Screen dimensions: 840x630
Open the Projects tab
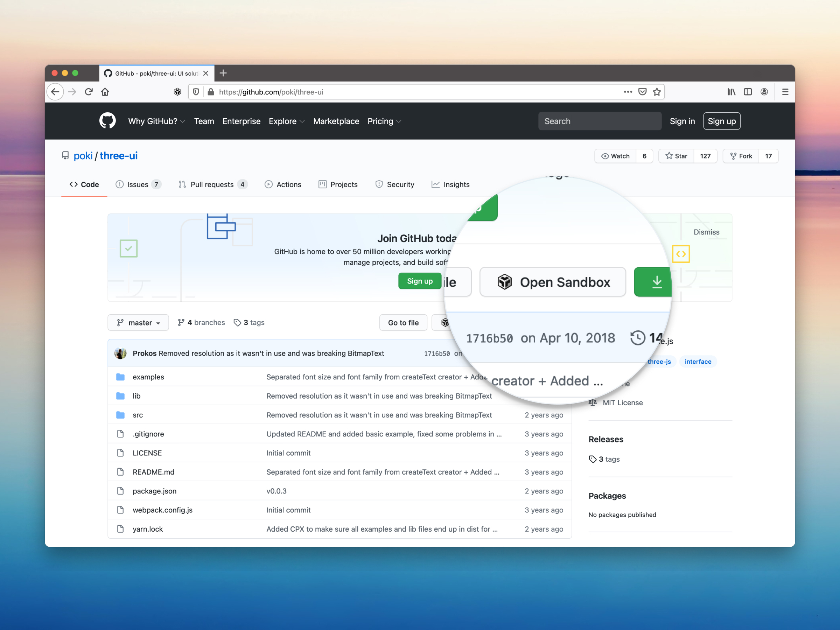[338, 184]
